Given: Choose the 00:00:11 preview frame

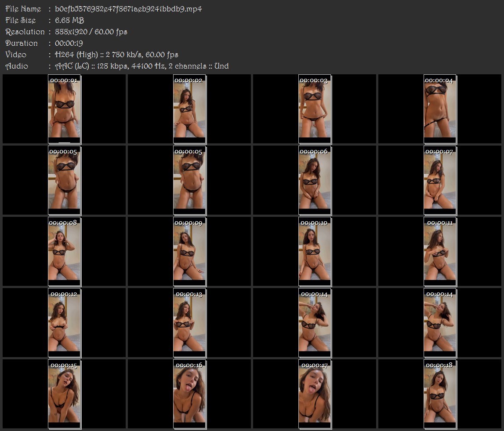Looking at the screenshot, I should tap(440, 252).
